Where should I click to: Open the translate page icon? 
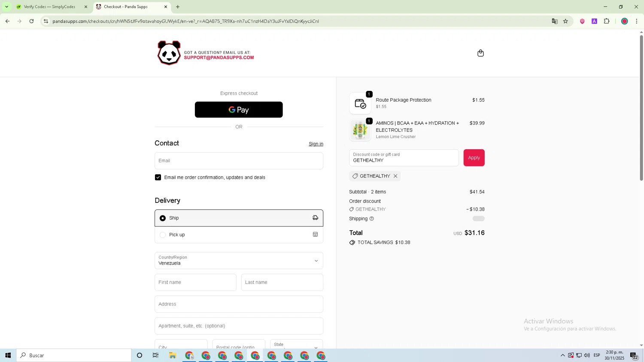tap(554, 21)
